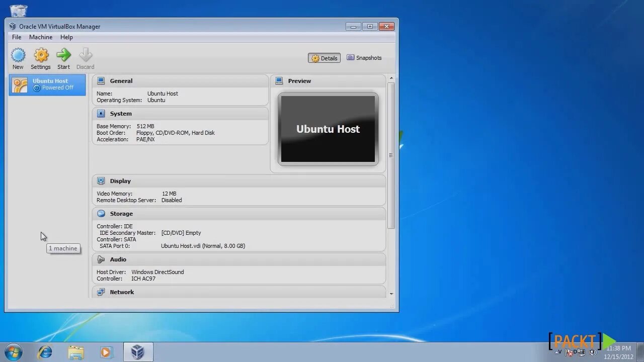Click the "512 MB" base memory value
Viewport: 644px width, 362px height.
(x=145, y=126)
